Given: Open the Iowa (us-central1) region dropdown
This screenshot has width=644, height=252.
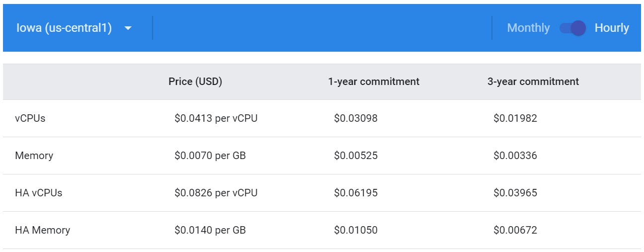Looking at the screenshot, I should coord(75,28).
